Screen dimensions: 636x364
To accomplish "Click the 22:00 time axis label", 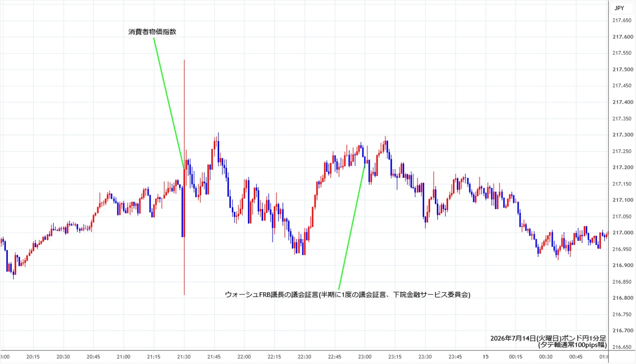I will pos(244,357).
